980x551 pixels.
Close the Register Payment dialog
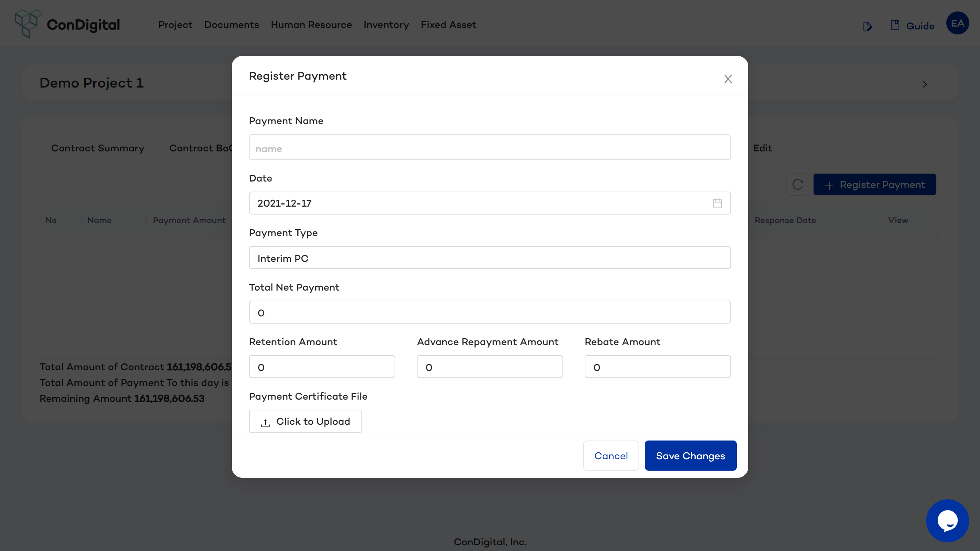point(727,79)
